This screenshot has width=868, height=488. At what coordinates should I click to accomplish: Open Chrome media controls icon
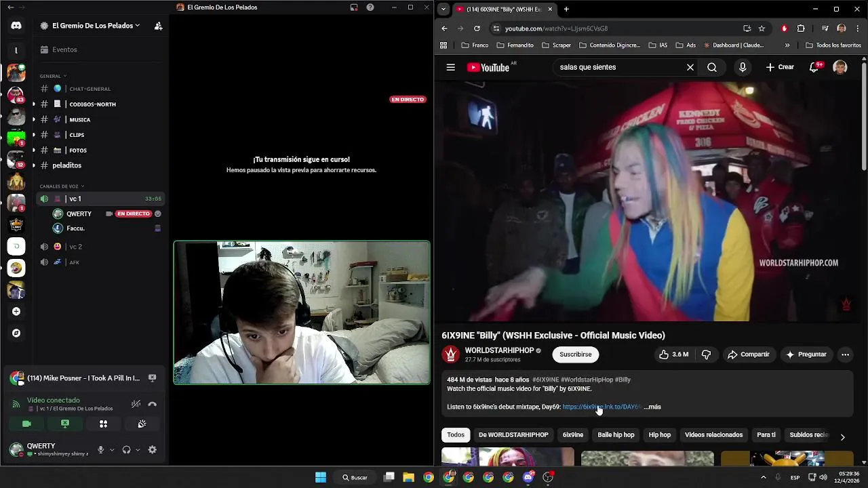pos(825,28)
